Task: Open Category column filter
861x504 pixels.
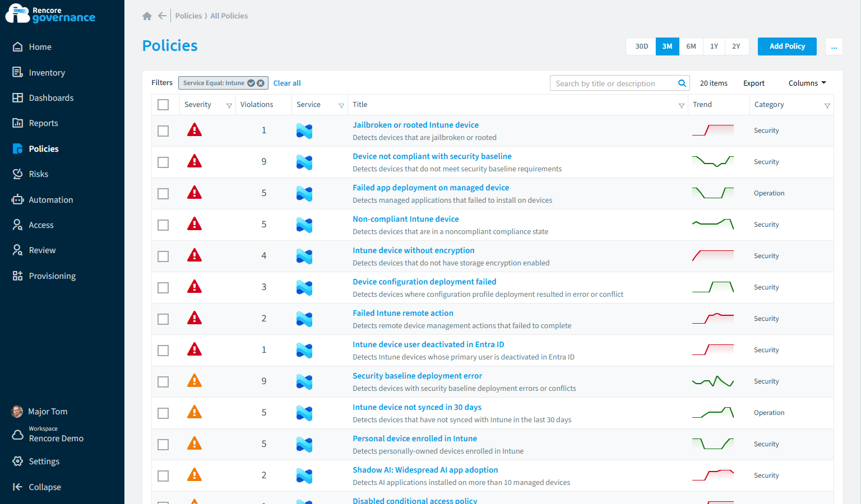Action: pos(827,105)
